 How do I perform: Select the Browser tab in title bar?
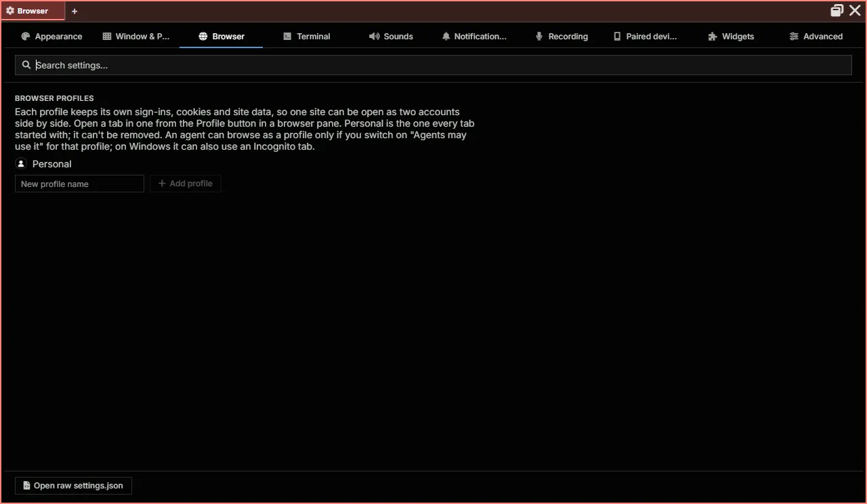tap(33, 11)
